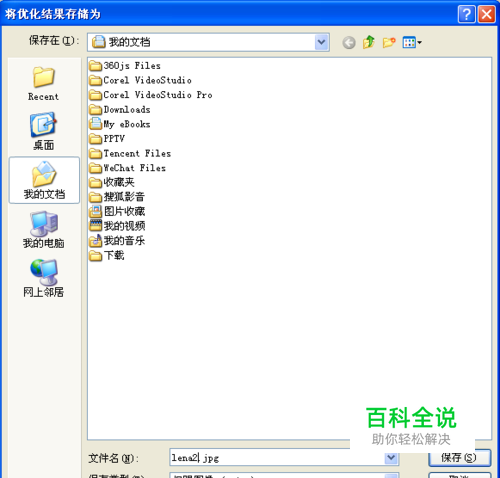500x478 pixels.
Task: Open Network Places (网上邻居) shortcut
Action: point(44,278)
